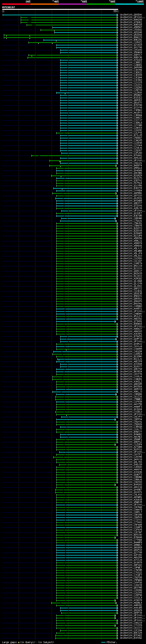Click the cyan ~100% identity legend segment

click(x=130, y=4)
